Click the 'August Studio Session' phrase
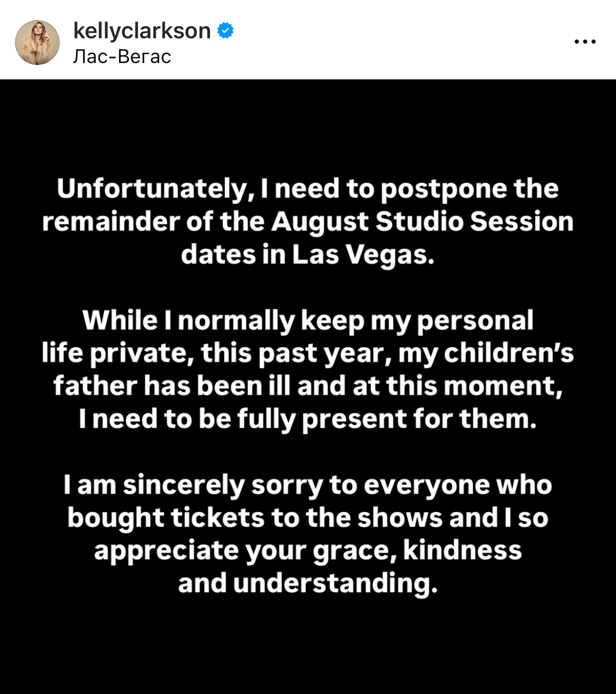Viewport: 616px width, 694px height. click(x=422, y=222)
